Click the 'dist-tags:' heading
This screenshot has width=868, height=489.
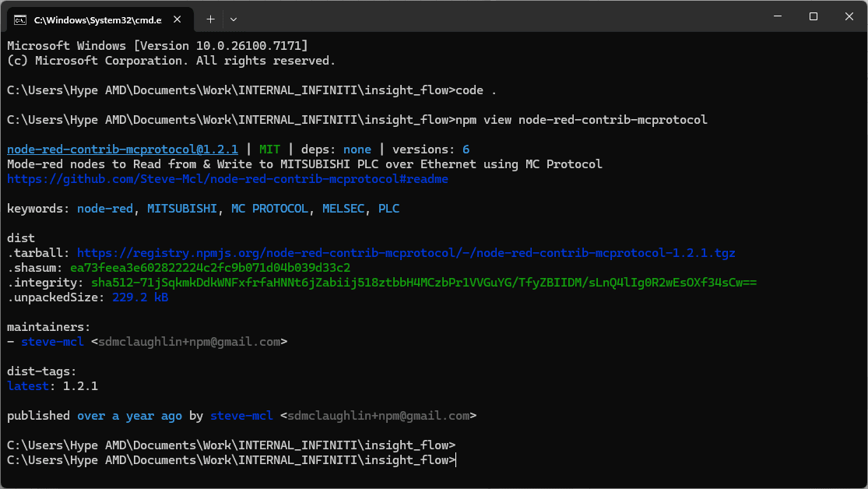tap(41, 371)
